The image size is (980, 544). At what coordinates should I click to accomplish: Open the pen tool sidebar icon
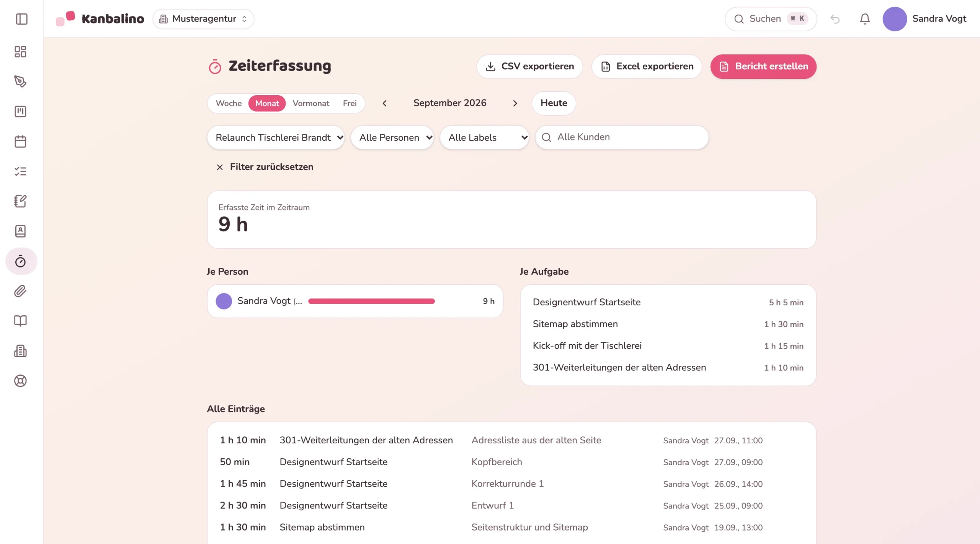point(20,81)
